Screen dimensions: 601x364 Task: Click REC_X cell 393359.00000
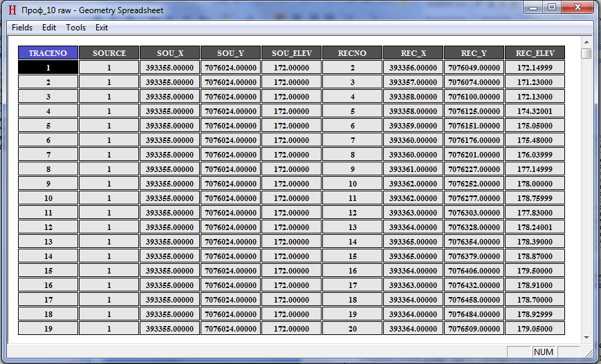pos(413,126)
